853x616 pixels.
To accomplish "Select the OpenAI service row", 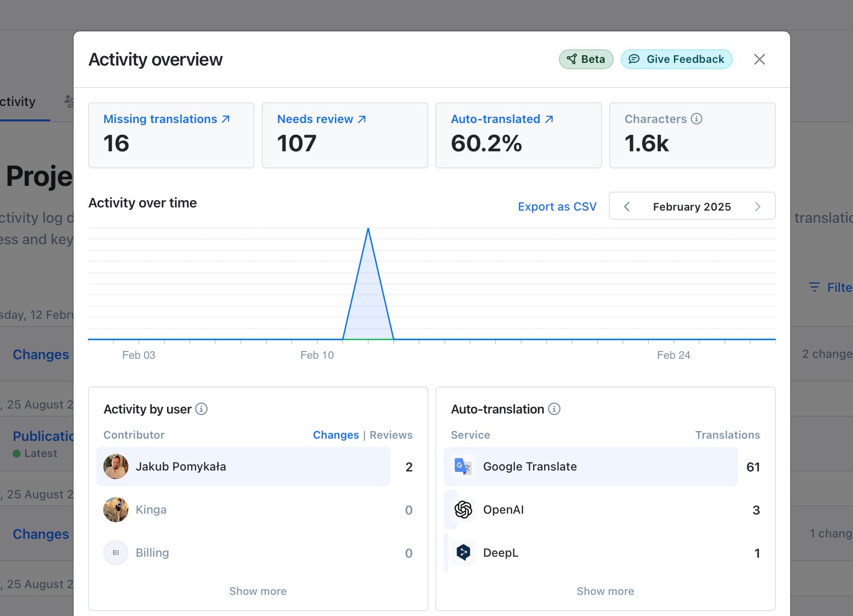I will (605, 510).
